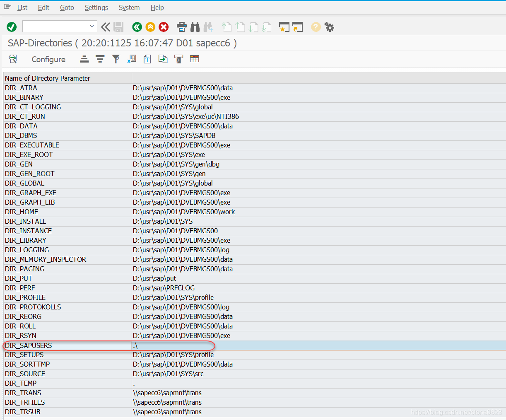This screenshot has height=420, width=506.
Task: Select the DIR_TRSUB parameter
Action: [x=23, y=412]
